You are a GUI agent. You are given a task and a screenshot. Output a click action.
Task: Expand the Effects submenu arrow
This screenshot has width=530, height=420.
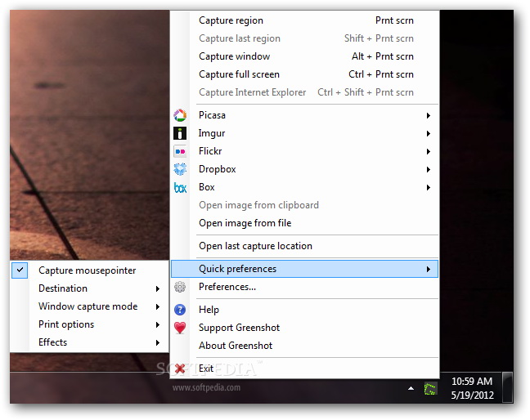click(x=158, y=342)
